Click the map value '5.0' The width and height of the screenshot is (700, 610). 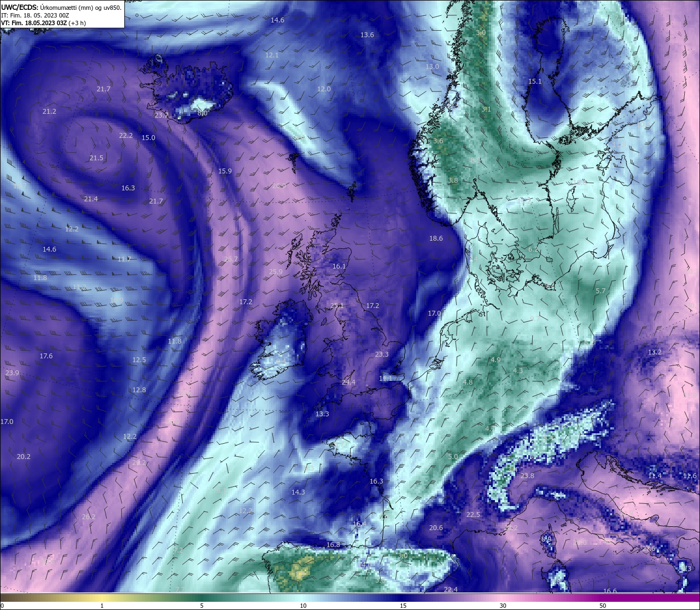click(453, 457)
